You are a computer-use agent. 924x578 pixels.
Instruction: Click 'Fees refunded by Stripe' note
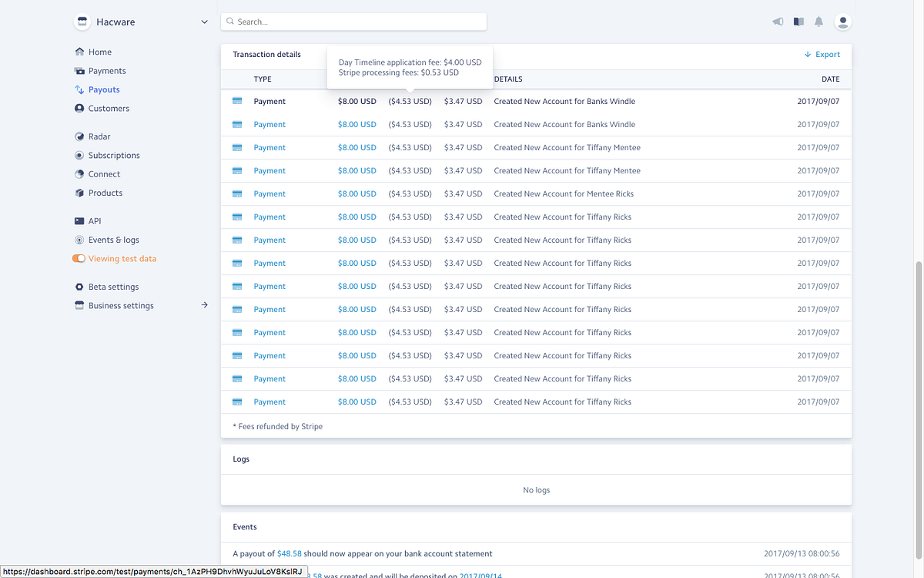tap(277, 426)
